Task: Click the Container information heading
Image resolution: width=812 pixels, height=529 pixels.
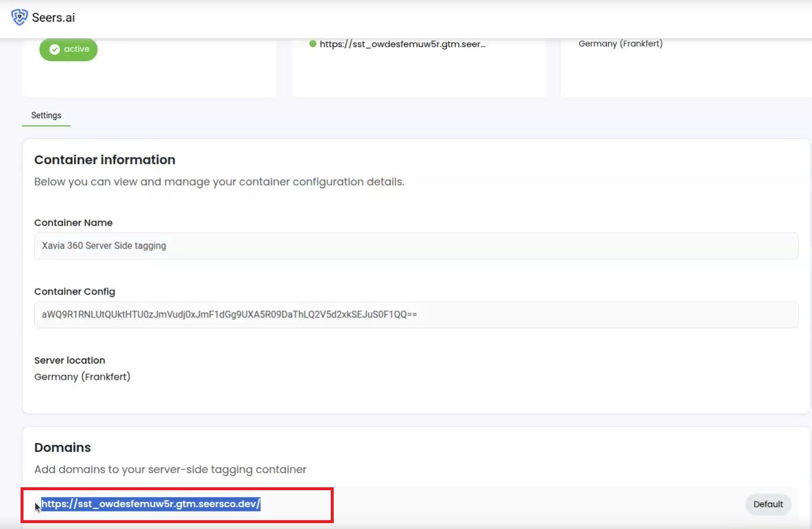Action: tap(105, 160)
